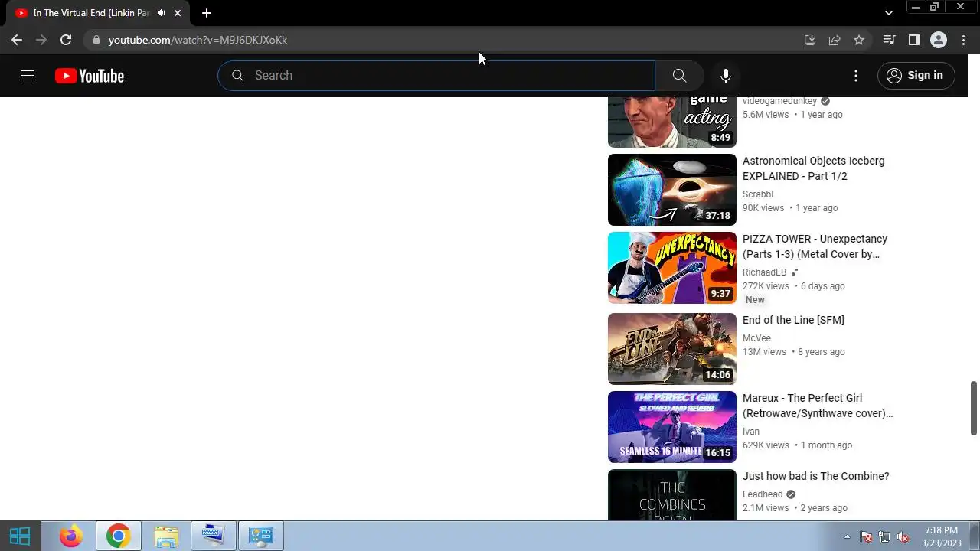Click the Sign in button
Image resolution: width=980 pixels, height=551 pixels.
[916, 75]
